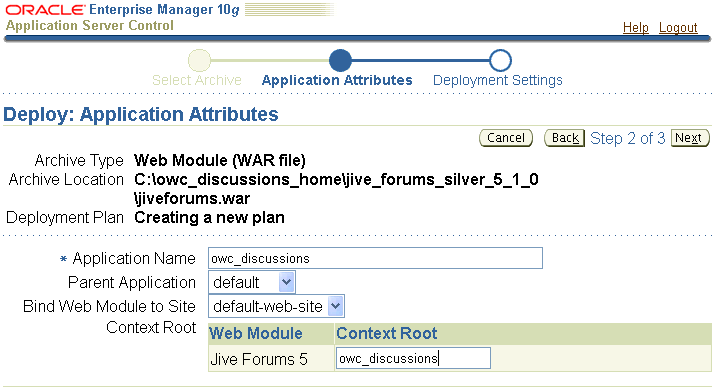Click the Select Archive step circle
Image resolution: width=715 pixels, height=387 pixels.
199,60
